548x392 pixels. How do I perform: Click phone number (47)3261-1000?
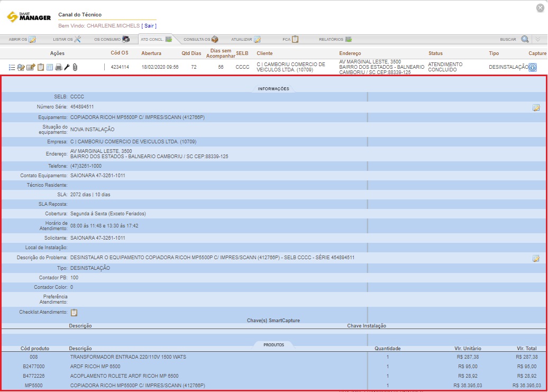(x=86, y=166)
